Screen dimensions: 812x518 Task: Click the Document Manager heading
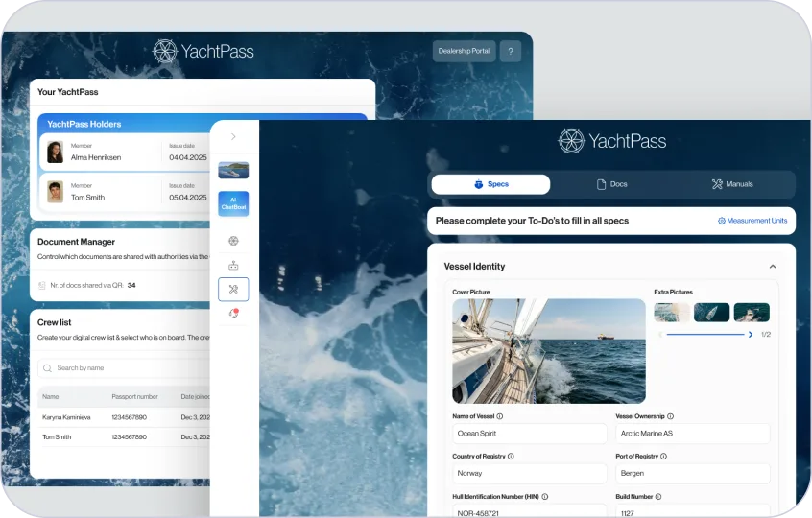tap(76, 242)
